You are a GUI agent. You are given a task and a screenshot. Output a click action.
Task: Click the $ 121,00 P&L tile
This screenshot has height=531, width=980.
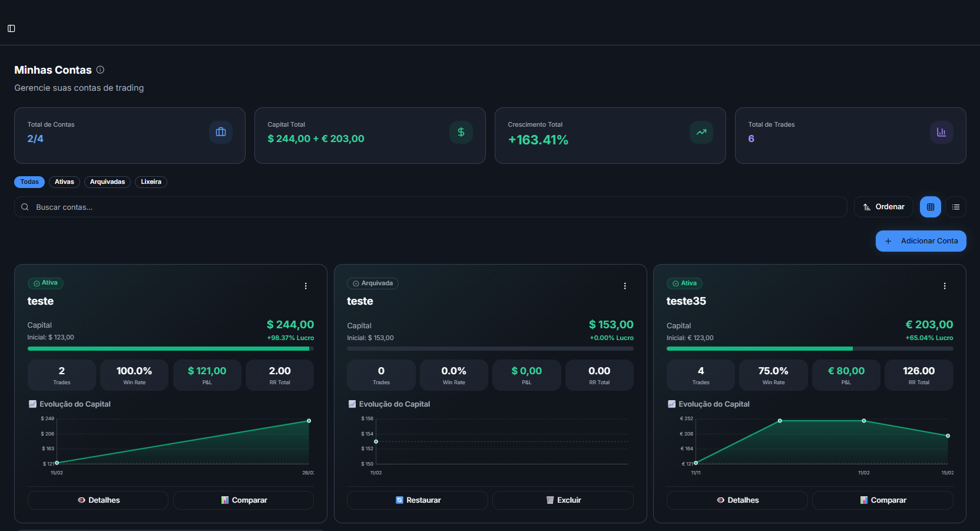coord(207,375)
